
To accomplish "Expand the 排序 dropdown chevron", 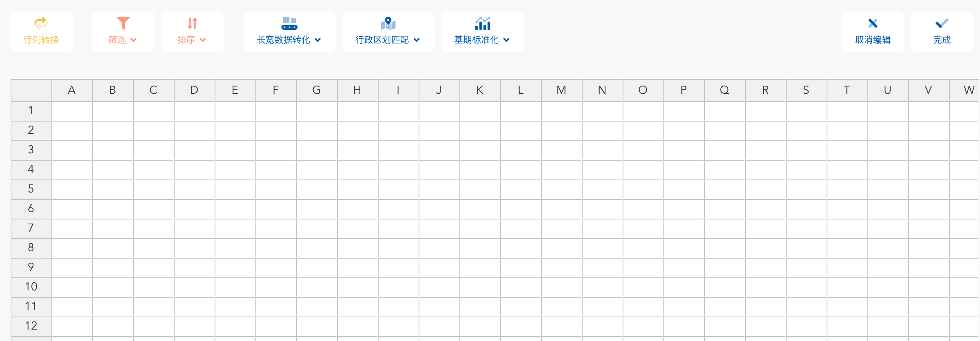I will tap(203, 40).
